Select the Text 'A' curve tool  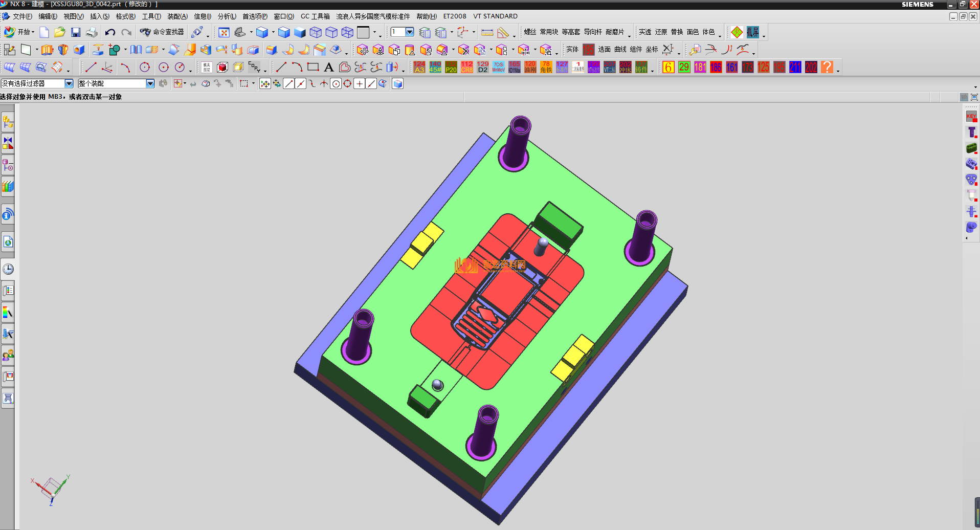[328, 67]
